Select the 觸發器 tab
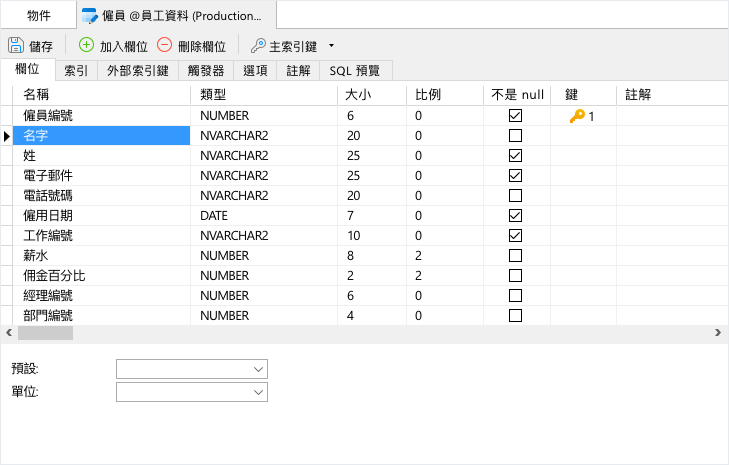The width and height of the screenshot is (729, 465). 206,71
